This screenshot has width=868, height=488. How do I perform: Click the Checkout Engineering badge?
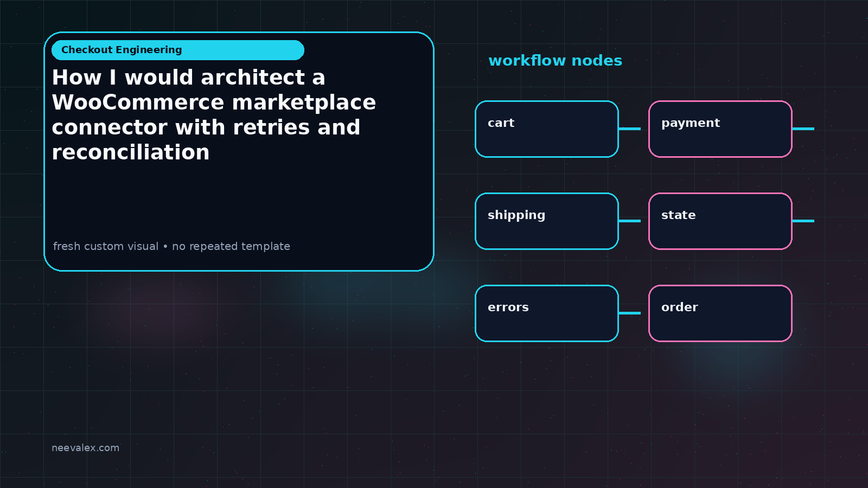(x=178, y=50)
